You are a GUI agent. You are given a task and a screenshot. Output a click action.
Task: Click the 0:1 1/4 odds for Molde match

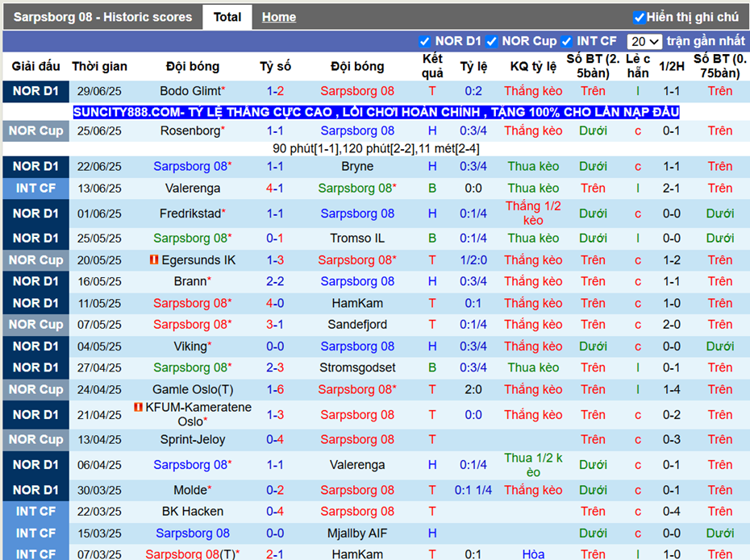(x=473, y=490)
